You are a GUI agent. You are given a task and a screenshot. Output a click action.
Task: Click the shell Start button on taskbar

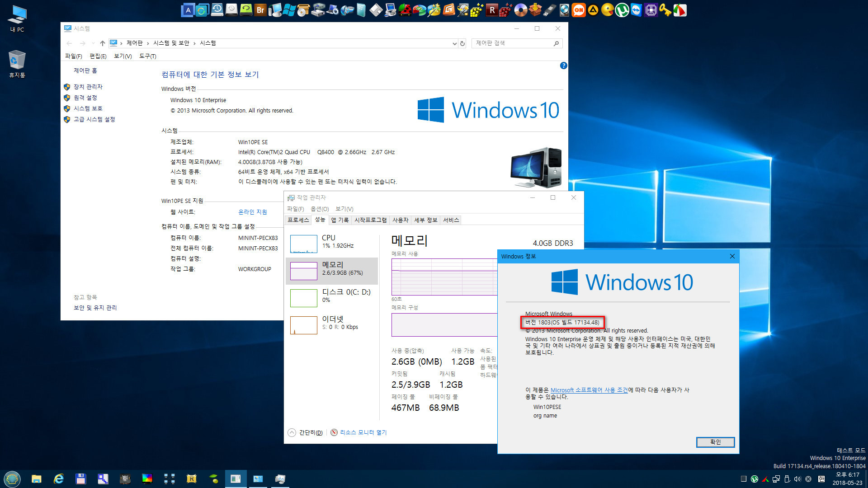12,479
